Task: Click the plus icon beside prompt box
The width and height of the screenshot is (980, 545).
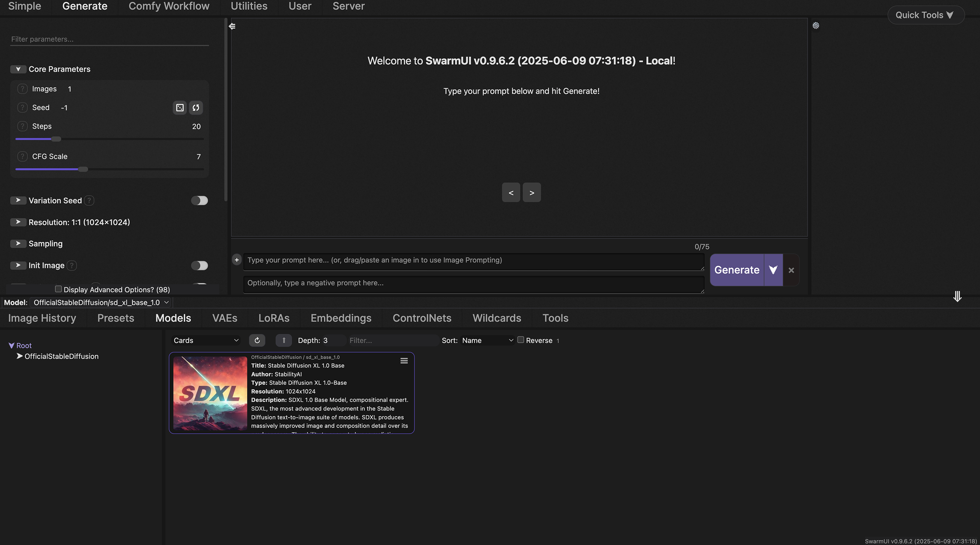Action: click(x=236, y=260)
